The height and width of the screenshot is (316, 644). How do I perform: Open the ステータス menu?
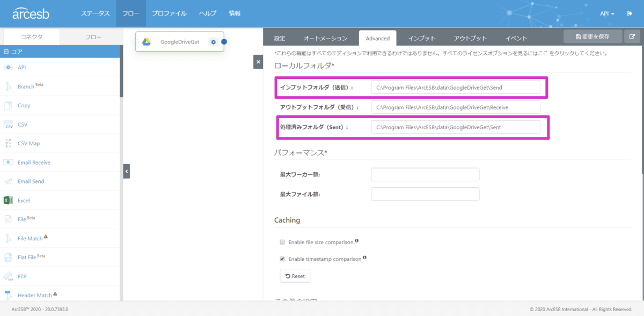pyautogui.click(x=96, y=13)
